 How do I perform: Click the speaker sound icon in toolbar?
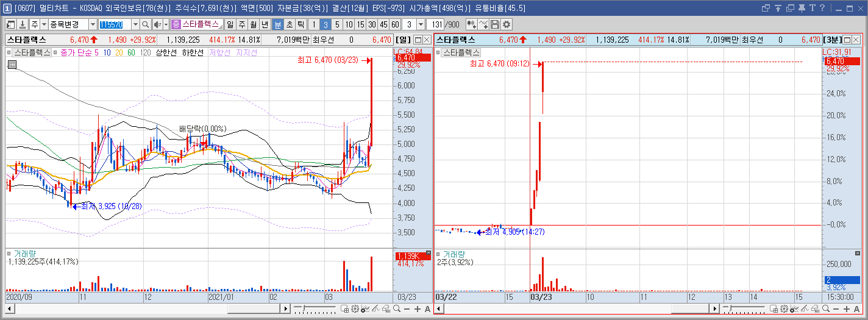tap(157, 24)
